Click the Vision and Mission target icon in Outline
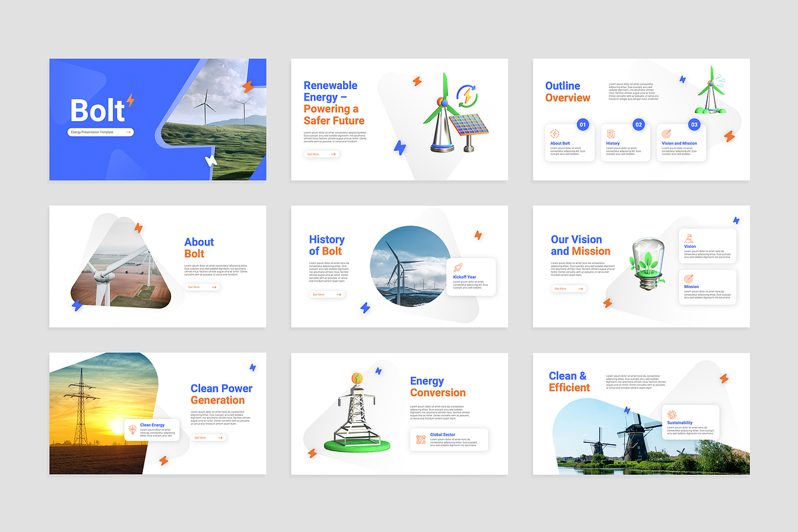Screen dimensions: 798x532 click(x=666, y=134)
